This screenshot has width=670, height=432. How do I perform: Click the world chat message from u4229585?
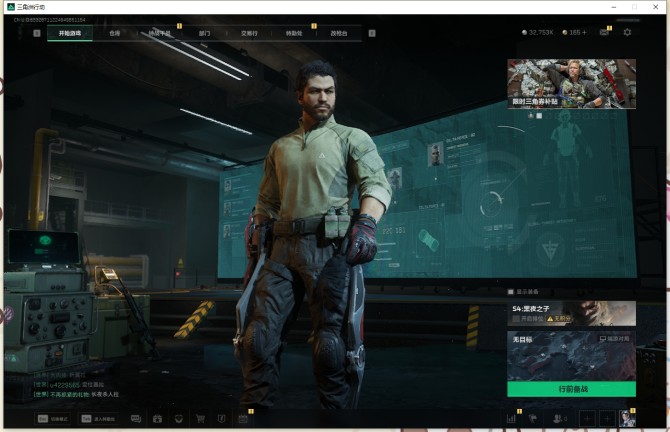pyautogui.click(x=69, y=385)
